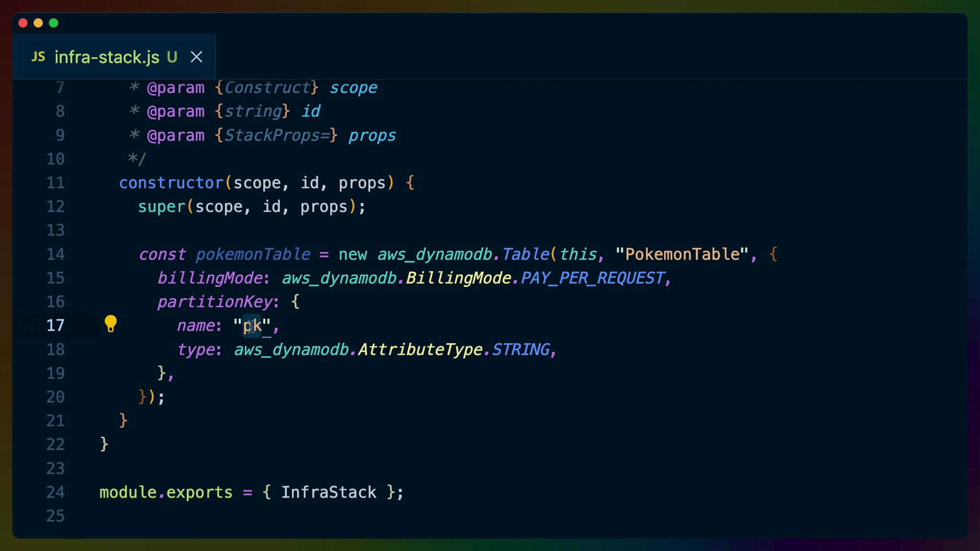The height and width of the screenshot is (551, 980).
Task: Click the "type" property on line 18
Action: click(195, 350)
